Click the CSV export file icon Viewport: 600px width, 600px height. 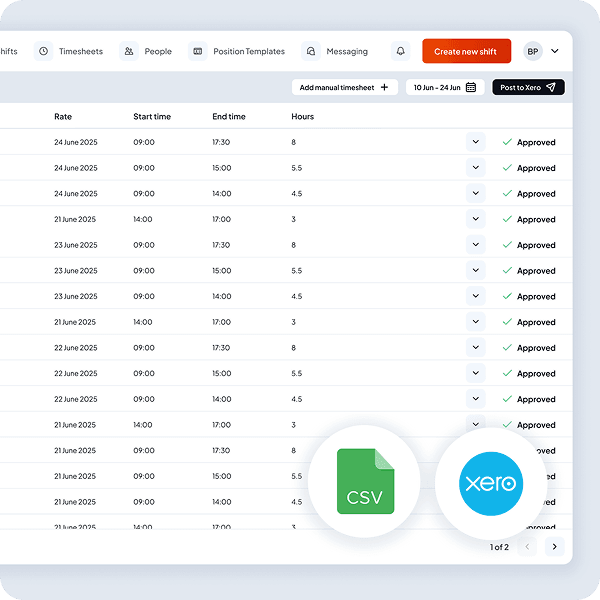[x=365, y=481]
